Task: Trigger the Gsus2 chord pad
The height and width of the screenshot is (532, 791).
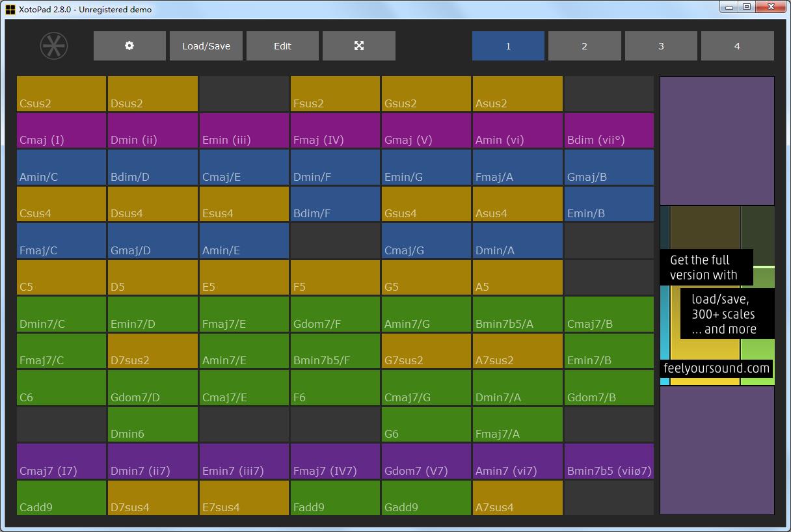Action: click(x=426, y=94)
